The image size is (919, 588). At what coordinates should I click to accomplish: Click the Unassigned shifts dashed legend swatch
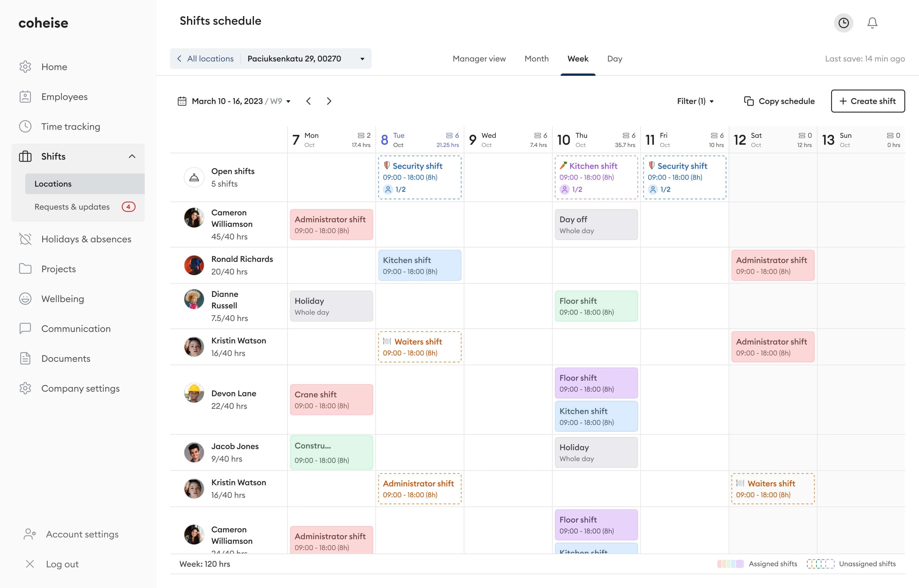coord(820,564)
